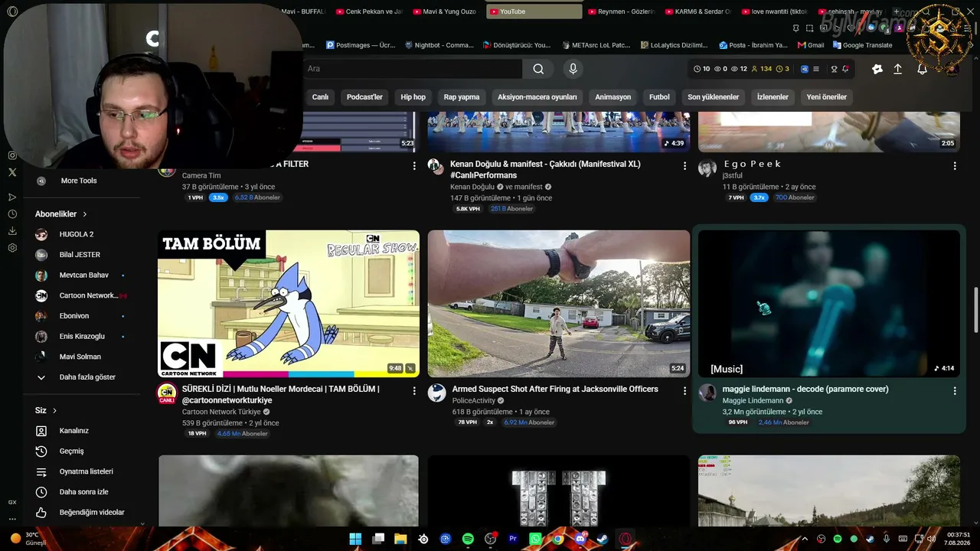Start voice search with the microphone icon
Viewport: 980px width, 551px height.
(573, 69)
